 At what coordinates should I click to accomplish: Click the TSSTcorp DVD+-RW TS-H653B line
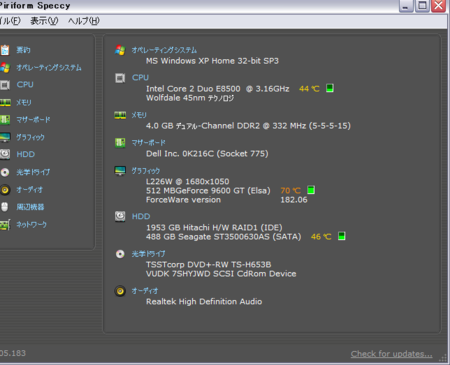[208, 265]
